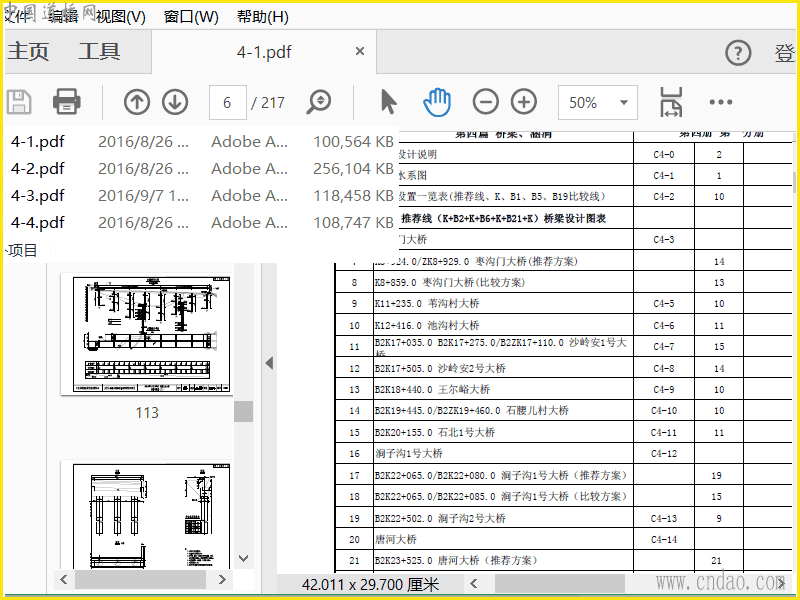Select file 4-3.pdf in list
Image resolution: width=800 pixels, height=600 pixels.
38,195
